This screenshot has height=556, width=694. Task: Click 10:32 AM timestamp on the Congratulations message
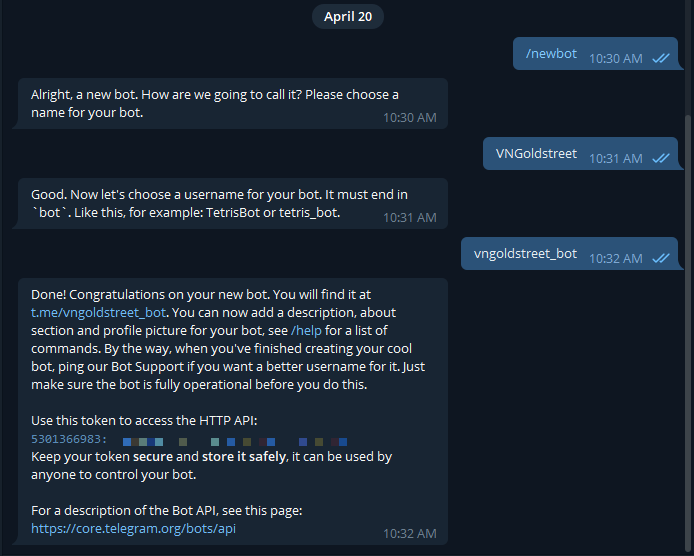pos(410,534)
